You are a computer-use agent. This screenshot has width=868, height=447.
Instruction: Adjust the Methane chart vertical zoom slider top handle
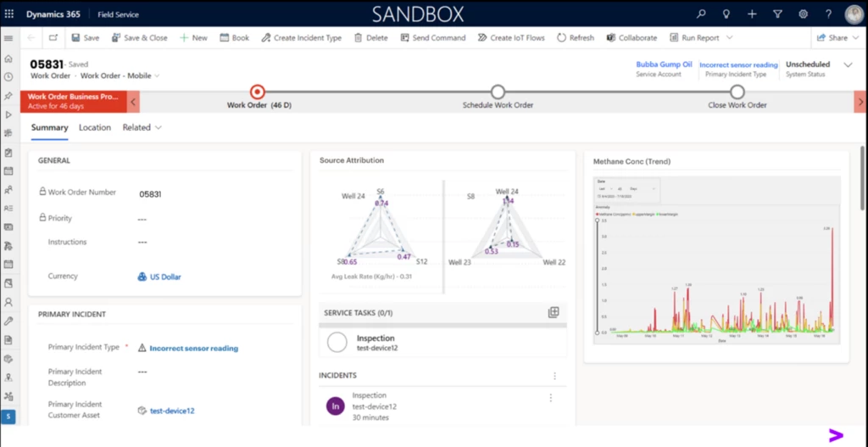597,220
